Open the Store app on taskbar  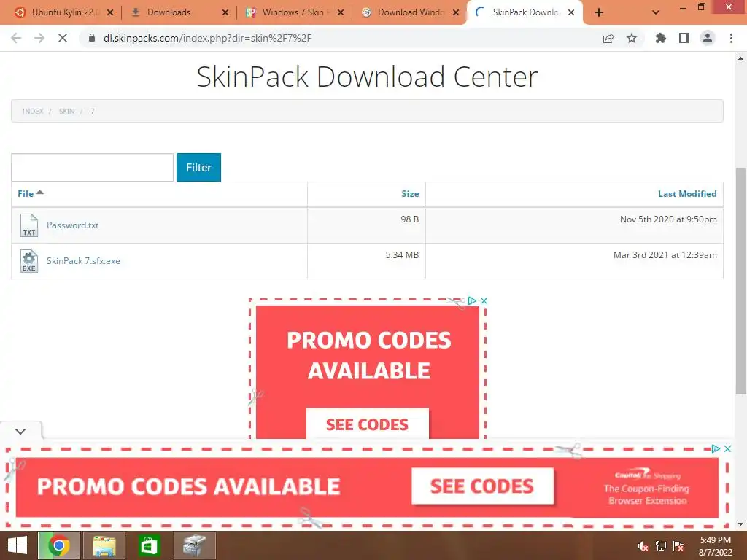pos(149,545)
